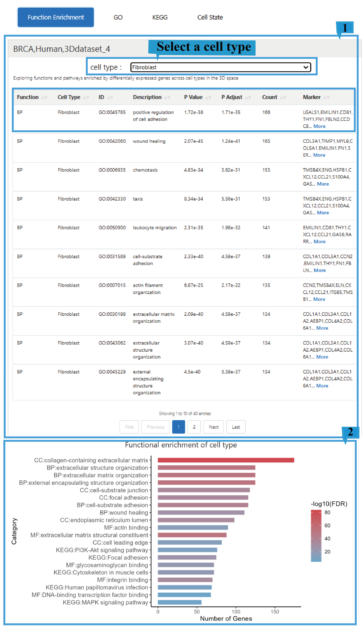Expand More markers for leukocyte migration
The width and height of the screenshot is (364, 628).
(320, 242)
